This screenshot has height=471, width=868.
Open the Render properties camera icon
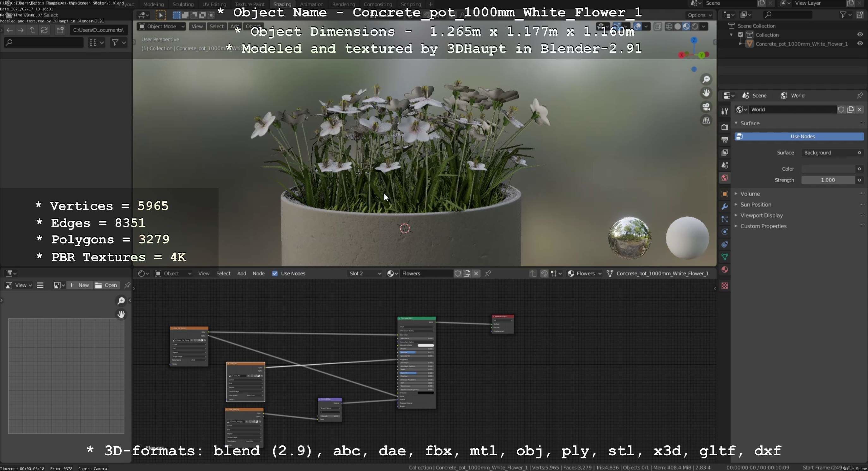[725, 127]
